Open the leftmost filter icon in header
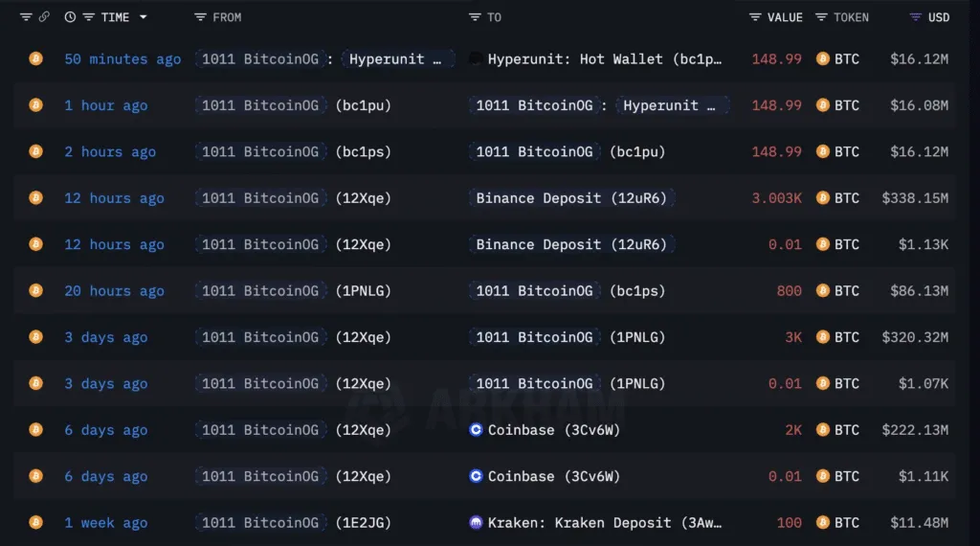Screen dimensions: 980x546 pyautogui.click(x=26, y=17)
